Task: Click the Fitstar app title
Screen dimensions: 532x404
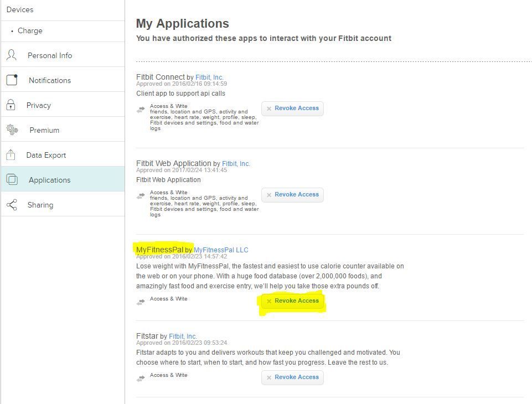Action: pos(147,336)
